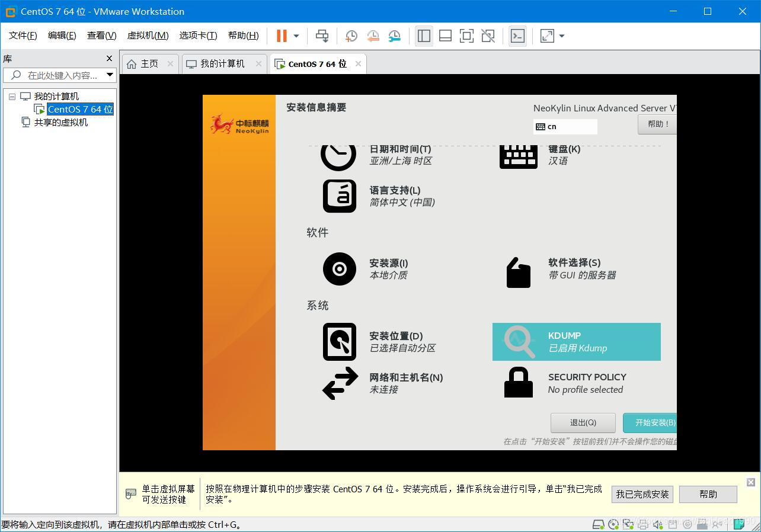Click the NeoKylin logo in installer
This screenshot has width=761, height=532.
point(239,124)
